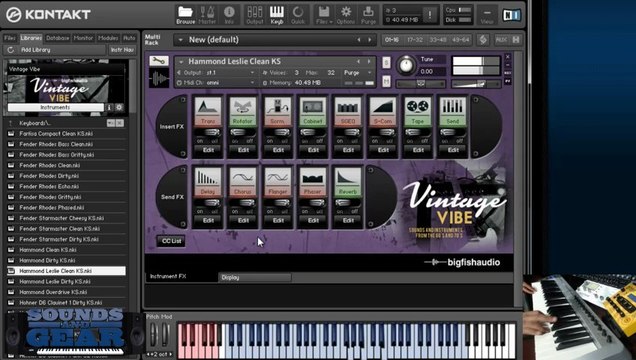This screenshot has width=636, height=360.
Task: Toggle the Delay on/off switch
Action: (208, 203)
